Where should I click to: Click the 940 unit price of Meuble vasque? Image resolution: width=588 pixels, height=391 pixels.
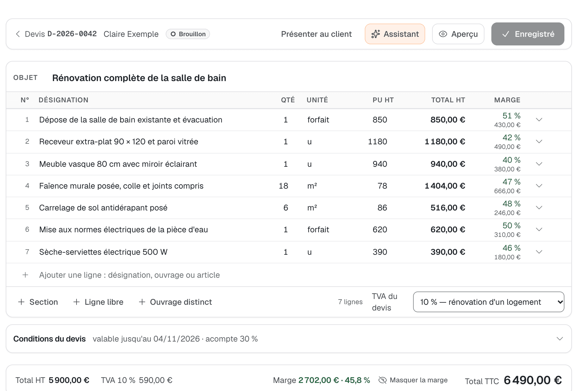click(x=380, y=164)
